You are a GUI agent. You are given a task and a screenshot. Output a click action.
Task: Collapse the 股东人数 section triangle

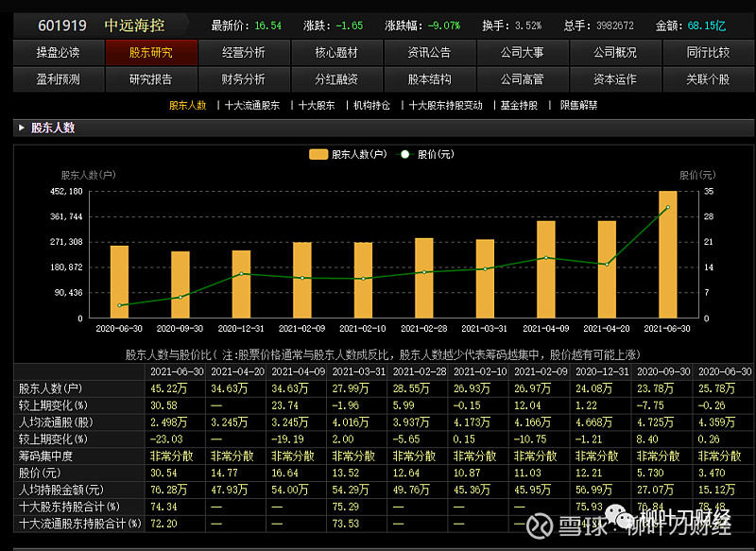(21, 128)
